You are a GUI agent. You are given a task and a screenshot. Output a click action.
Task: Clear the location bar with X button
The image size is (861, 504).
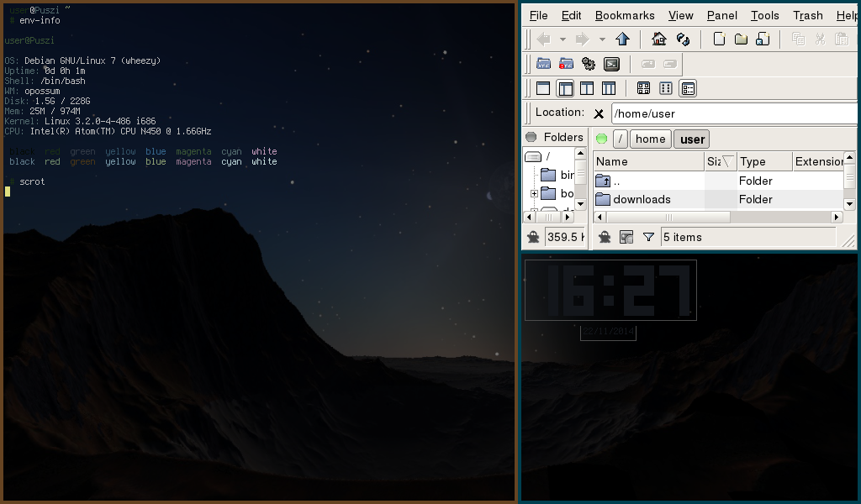[x=599, y=113]
